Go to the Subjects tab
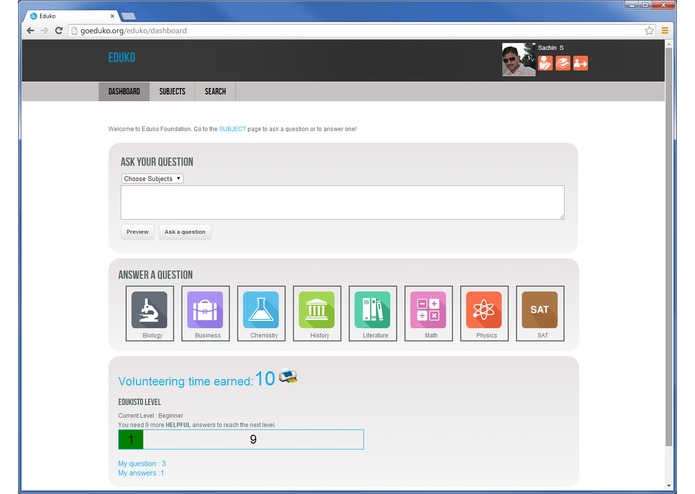695x494 pixels. [x=172, y=91]
